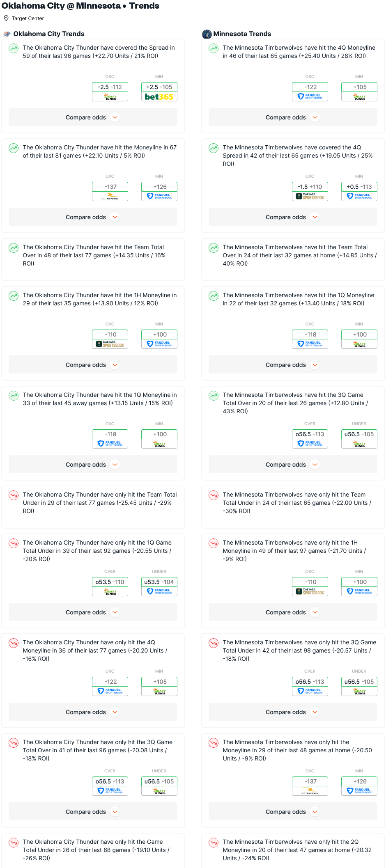The height and width of the screenshot is (868, 386).
Task: Open the bet365 +2.5 -105 spread odds
Action: tap(159, 92)
